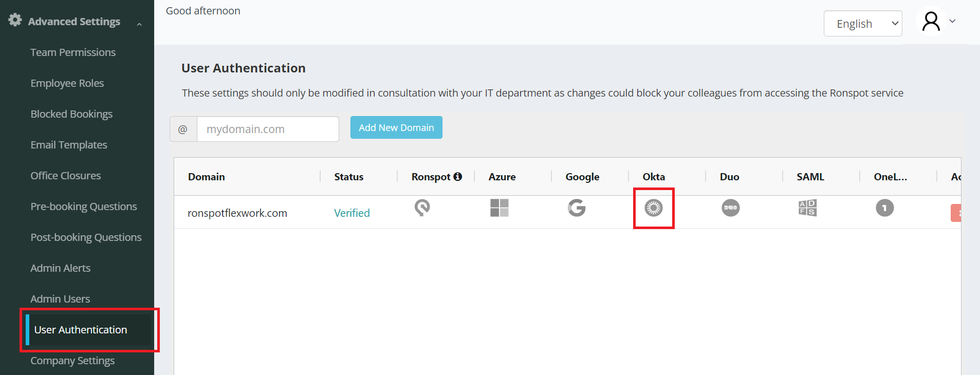This screenshot has height=375, width=980.
Task: Select User Authentication in sidebar
Action: point(81,330)
